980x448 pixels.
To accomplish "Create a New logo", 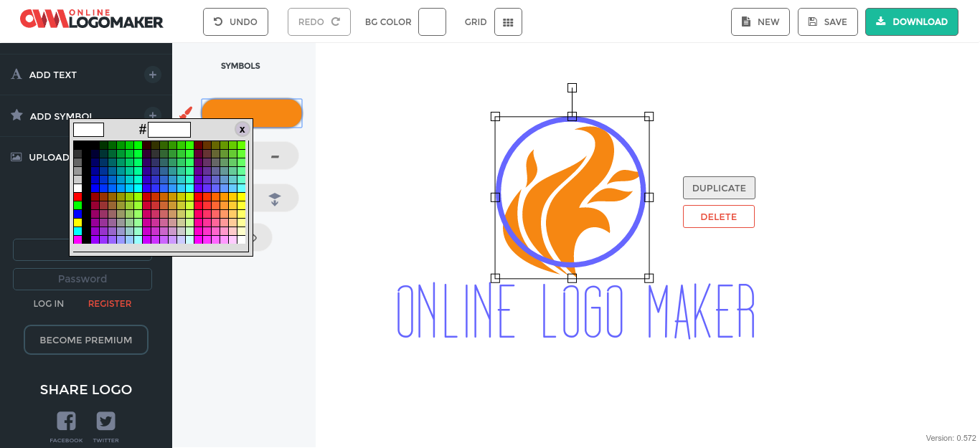I will [x=760, y=22].
